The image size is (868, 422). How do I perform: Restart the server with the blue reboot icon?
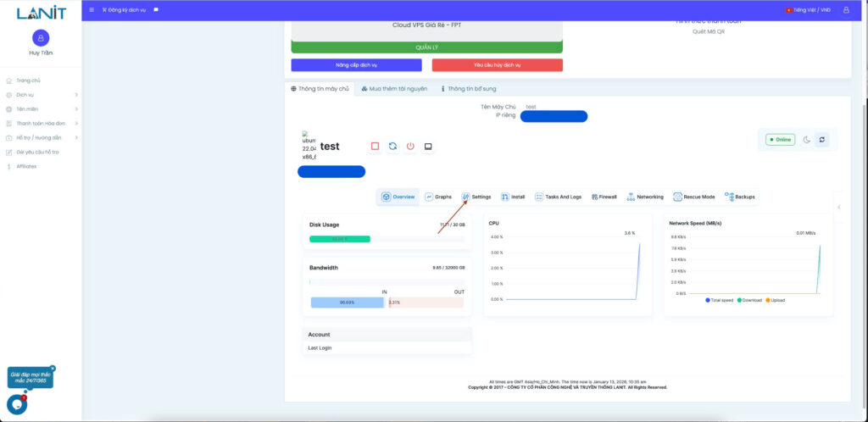point(392,146)
